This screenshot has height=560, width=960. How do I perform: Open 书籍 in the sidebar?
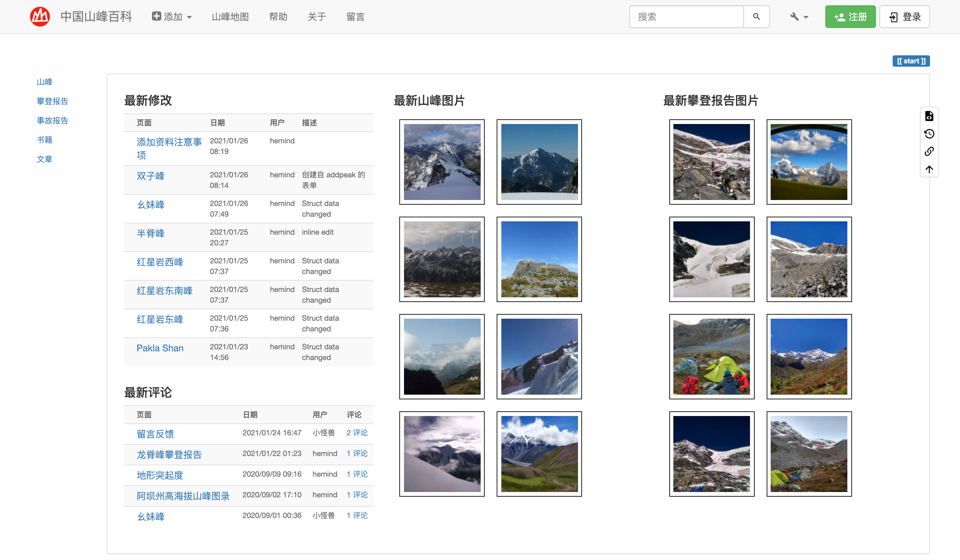45,140
